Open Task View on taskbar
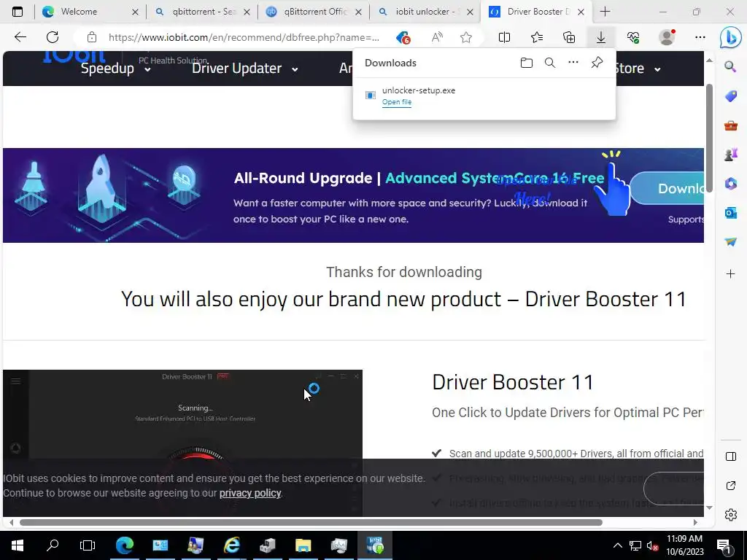 pyautogui.click(x=88, y=545)
